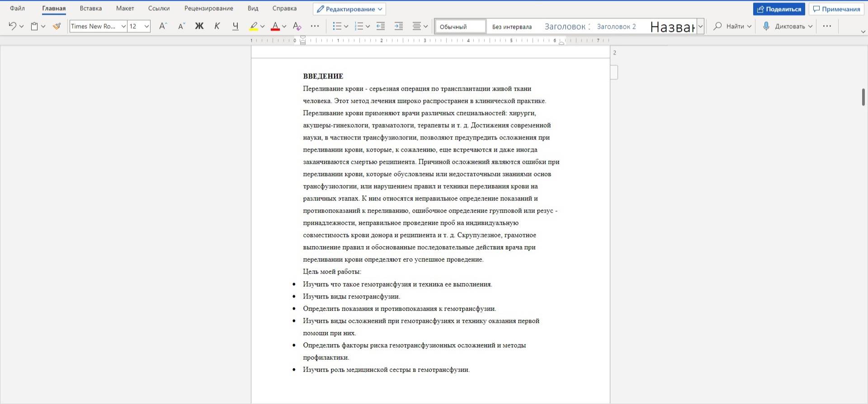Image resolution: width=868 pixels, height=404 pixels.
Task: Click the Поделиться share button
Action: click(779, 9)
